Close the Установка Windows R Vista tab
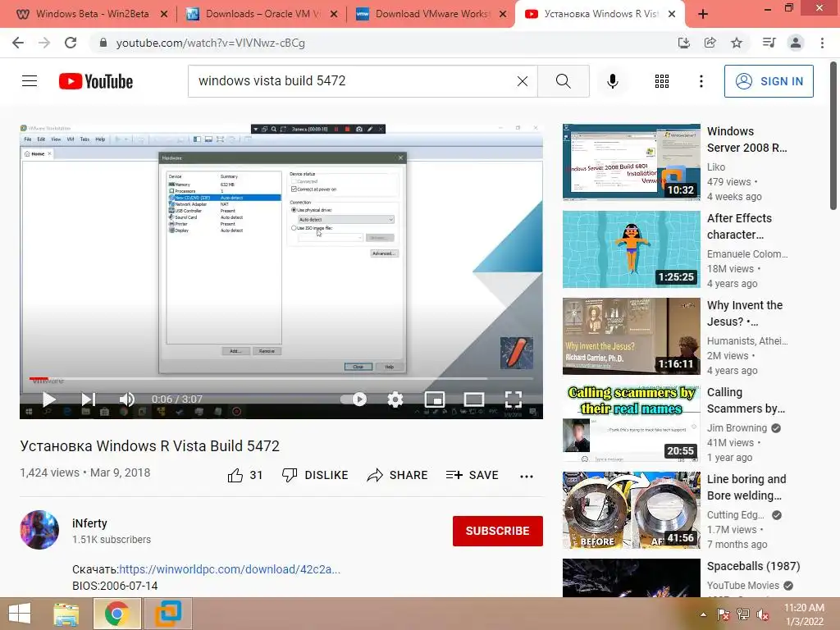840x630 pixels. [x=672, y=14]
